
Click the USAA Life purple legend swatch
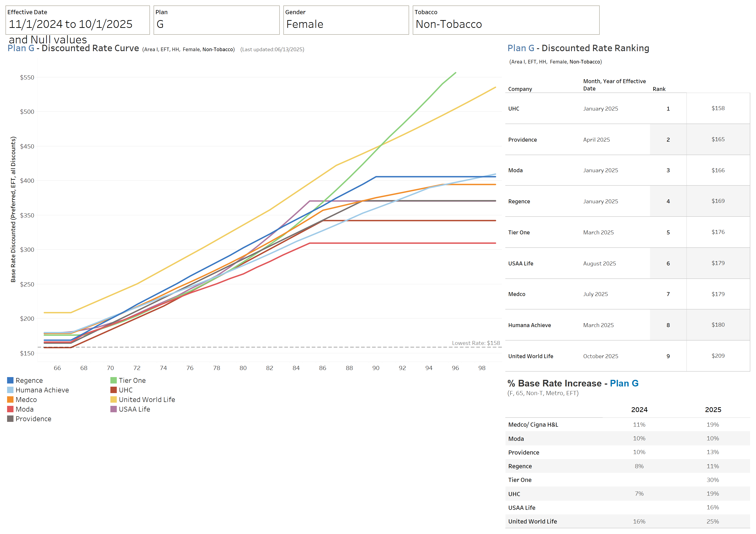[114, 409]
